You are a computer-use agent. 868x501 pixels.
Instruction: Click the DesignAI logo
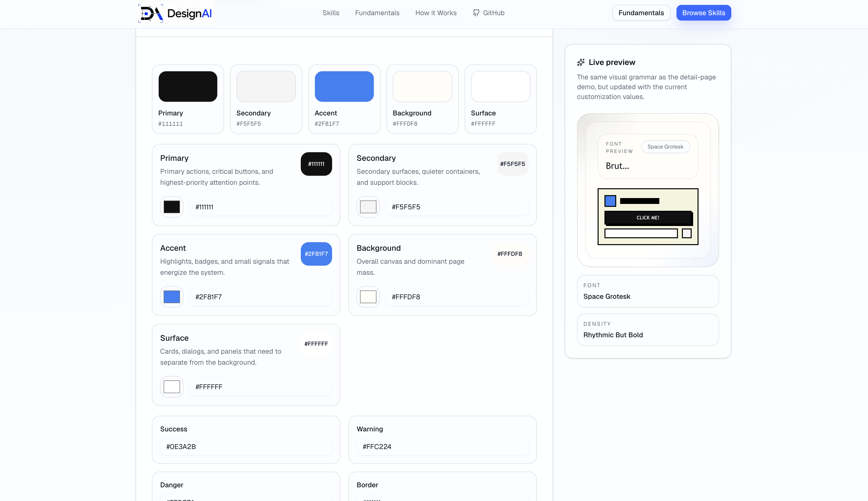(176, 13)
